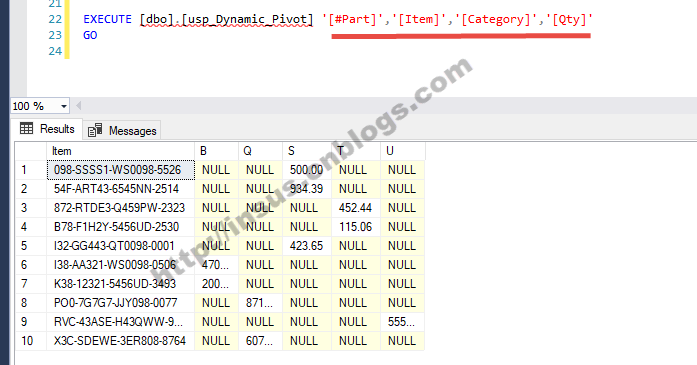Viewport: 697px width, 365px height.
Task: Click the '[Qty]' parameter in query
Action: click(x=569, y=20)
